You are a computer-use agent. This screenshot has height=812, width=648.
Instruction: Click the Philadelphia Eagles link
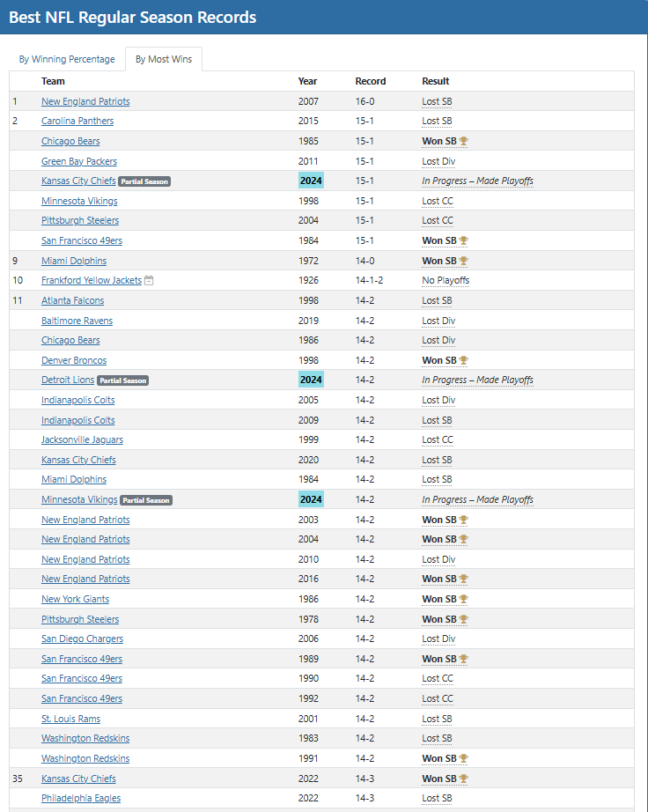coord(81,798)
